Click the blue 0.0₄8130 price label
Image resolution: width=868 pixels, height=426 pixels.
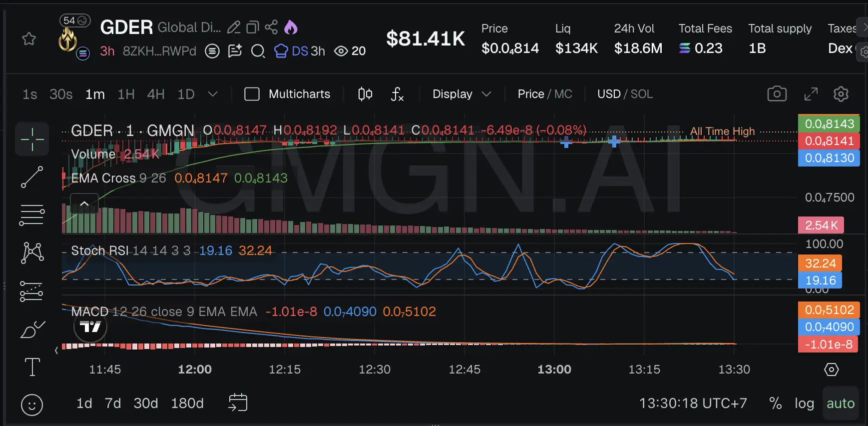[x=829, y=157]
